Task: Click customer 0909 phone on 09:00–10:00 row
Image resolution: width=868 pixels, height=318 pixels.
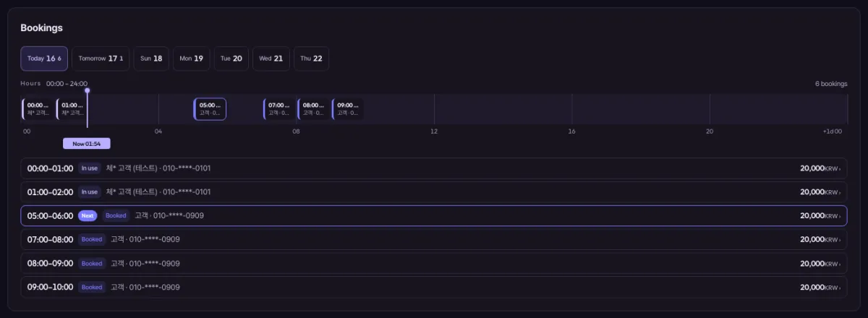Action: pyautogui.click(x=156, y=287)
